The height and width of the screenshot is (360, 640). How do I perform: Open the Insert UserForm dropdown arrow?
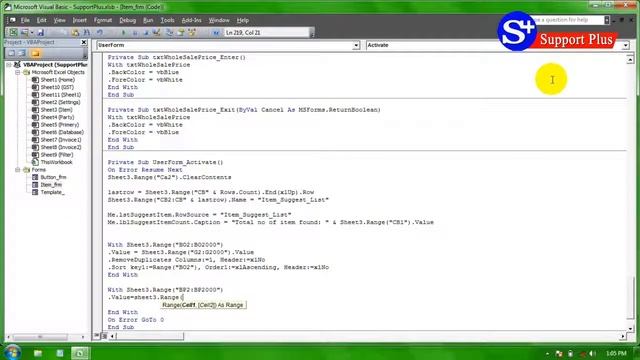click(32, 33)
